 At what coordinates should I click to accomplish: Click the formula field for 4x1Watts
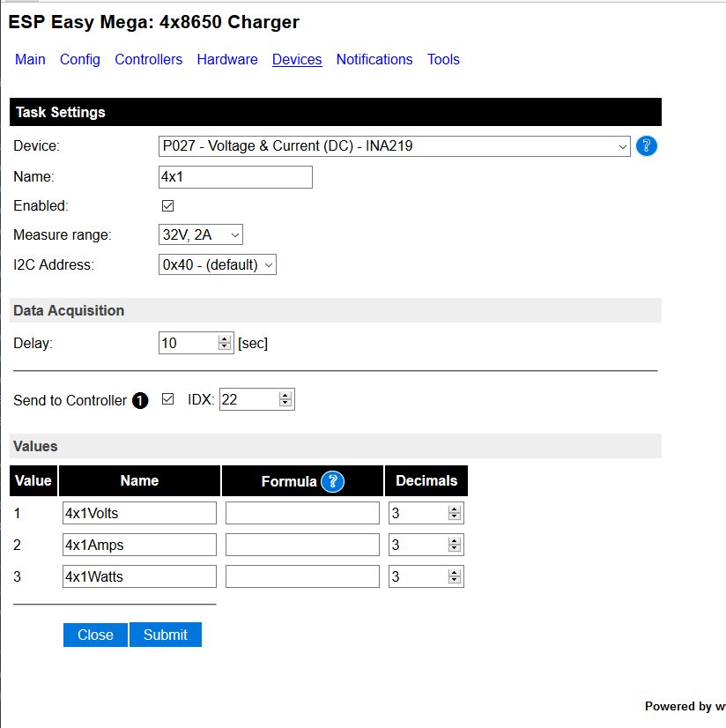tap(302, 576)
